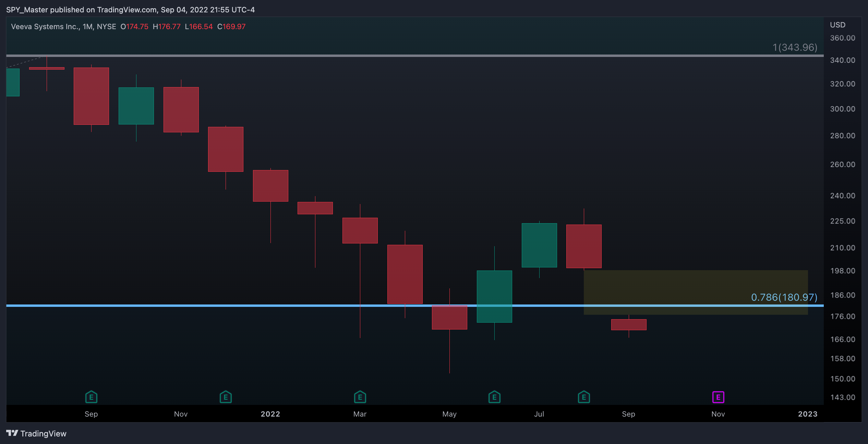This screenshot has height=444, width=868.
Task: Click the 300.00 price axis label
Action: pos(842,109)
